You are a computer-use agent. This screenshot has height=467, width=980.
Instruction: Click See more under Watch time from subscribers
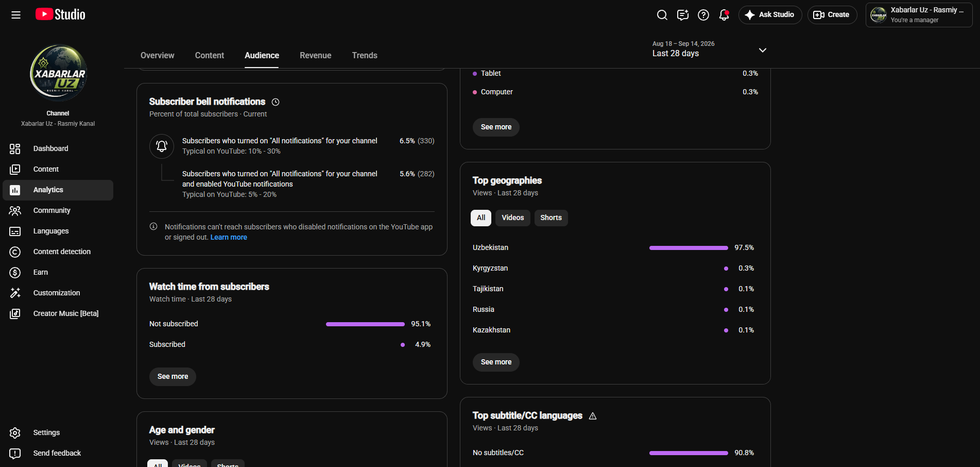pos(173,377)
